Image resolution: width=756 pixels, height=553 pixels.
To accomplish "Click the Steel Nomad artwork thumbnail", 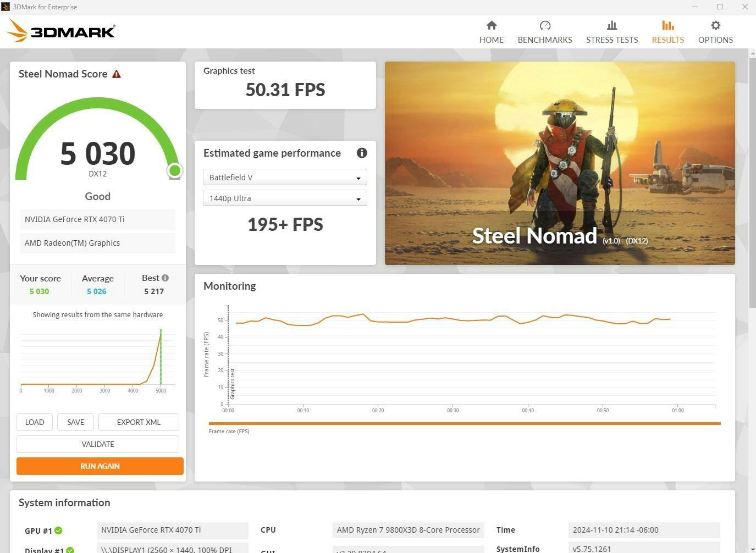I will click(x=560, y=163).
